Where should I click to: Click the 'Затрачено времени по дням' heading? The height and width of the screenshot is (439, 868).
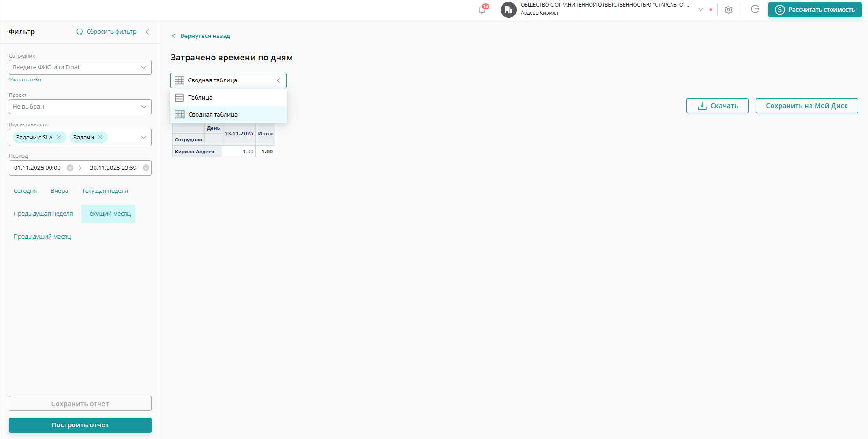(x=232, y=58)
